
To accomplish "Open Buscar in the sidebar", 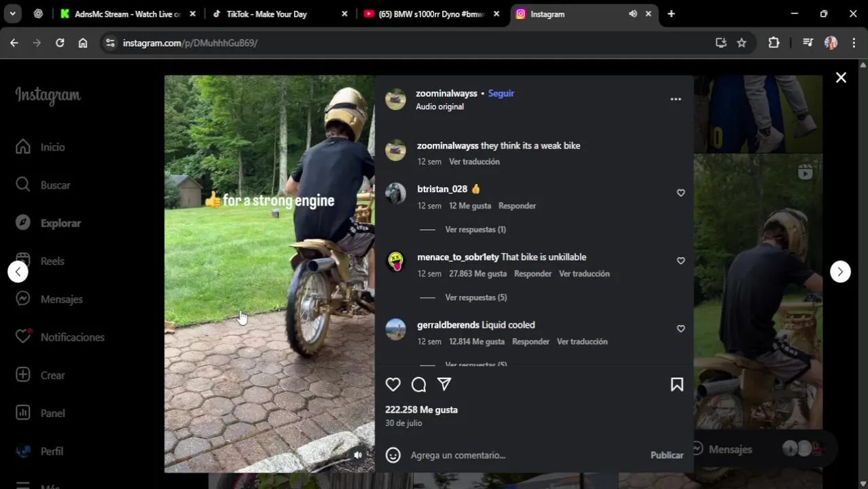I will [x=43, y=185].
